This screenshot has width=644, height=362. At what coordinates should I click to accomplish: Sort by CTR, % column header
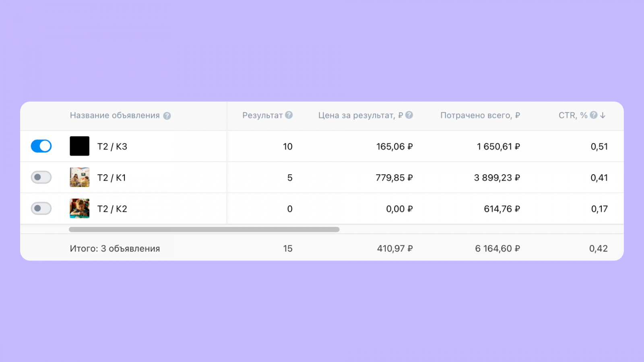click(x=573, y=115)
